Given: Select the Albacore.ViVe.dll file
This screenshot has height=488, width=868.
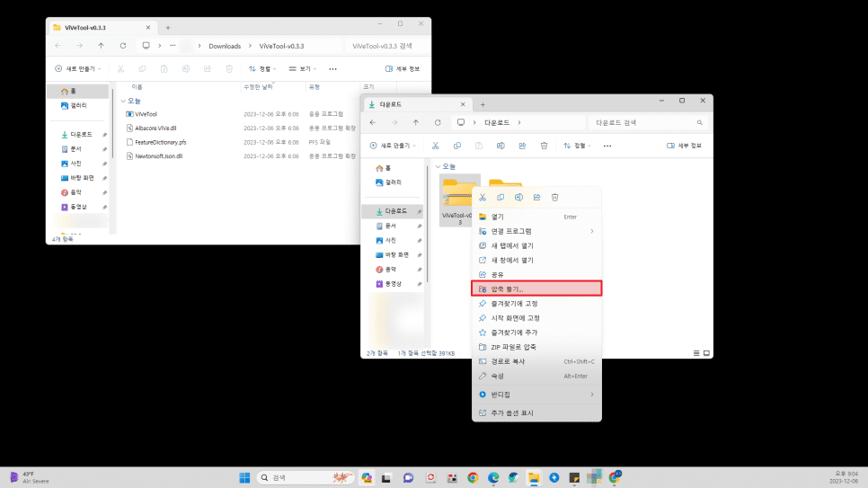Looking at the screenshot, I should [x=155, y=128].
